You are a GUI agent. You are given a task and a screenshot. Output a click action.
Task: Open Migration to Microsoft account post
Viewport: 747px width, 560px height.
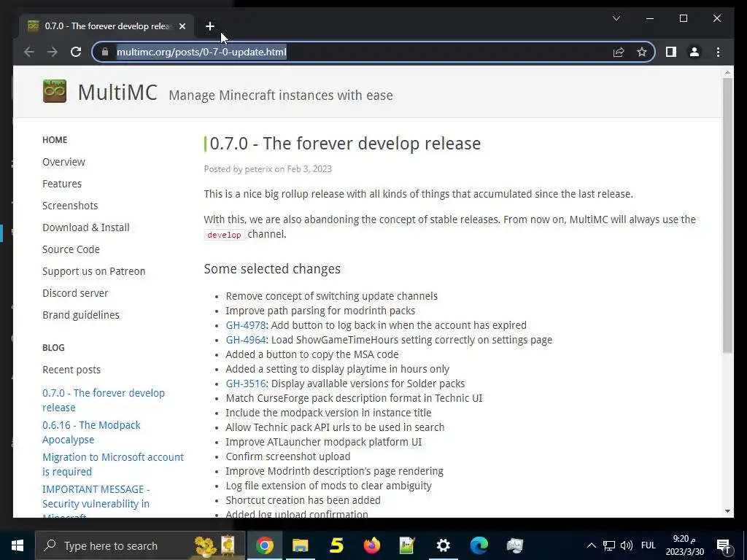(113, 464)
